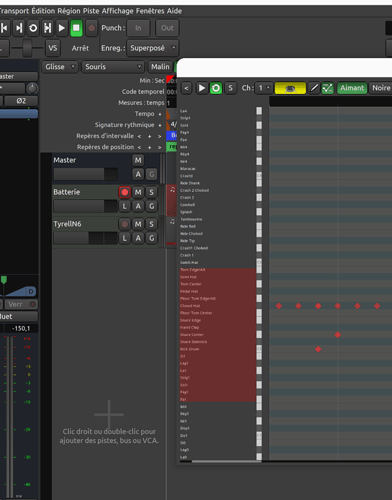Add a Signature rythmique marker with plus
This screenshot has width=392, height=500.
click(160, 125)
